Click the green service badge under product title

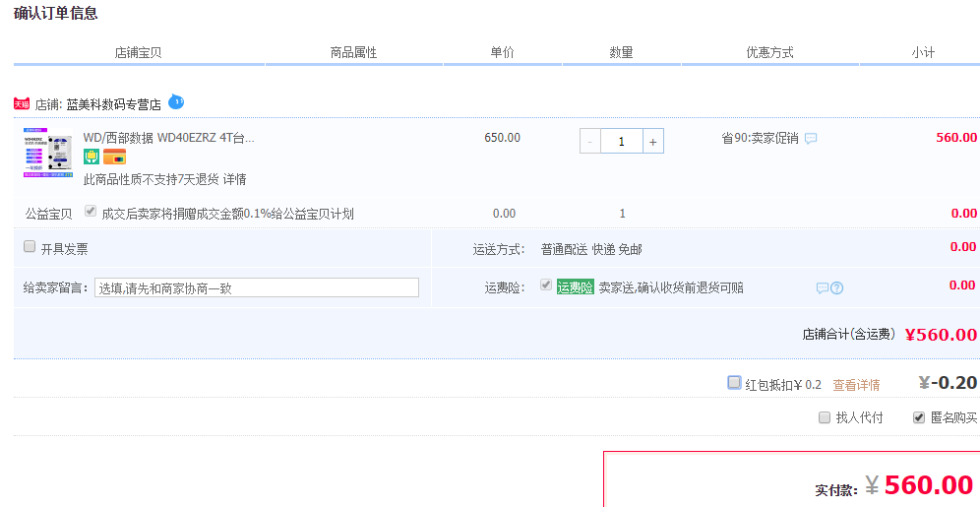point(92,157)
